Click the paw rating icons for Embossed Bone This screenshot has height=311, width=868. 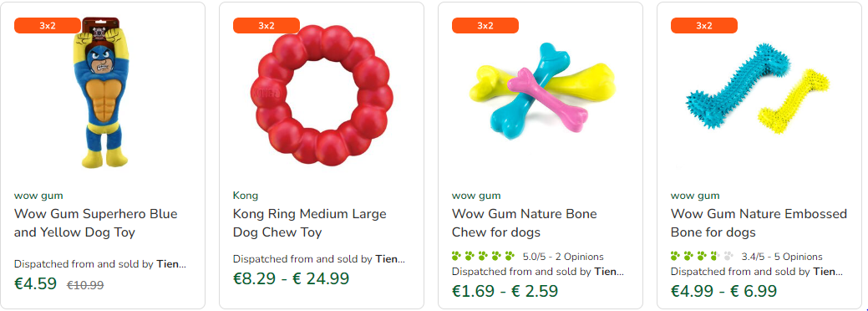point(702,256)
